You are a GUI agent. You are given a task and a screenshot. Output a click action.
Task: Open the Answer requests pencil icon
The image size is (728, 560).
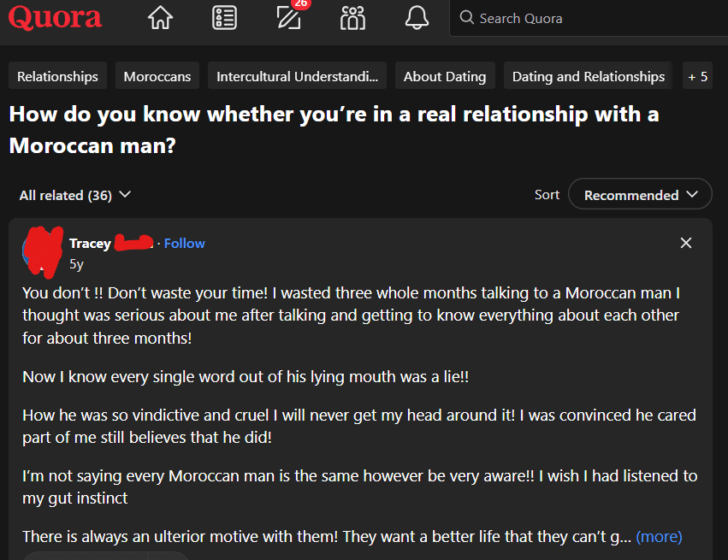pyautogui.click(x=288, y=17)
